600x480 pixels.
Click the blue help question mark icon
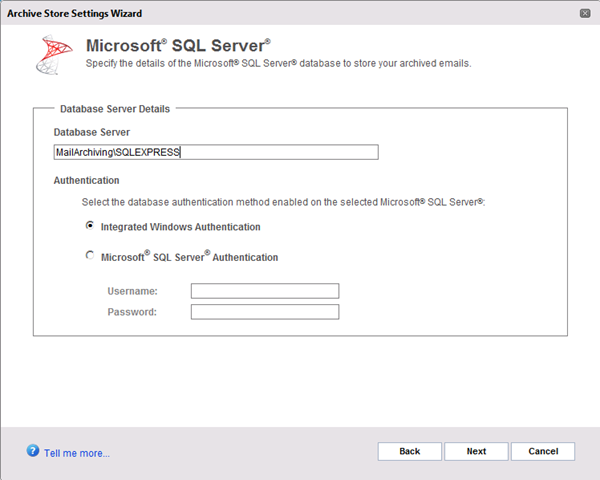(33, 451)
